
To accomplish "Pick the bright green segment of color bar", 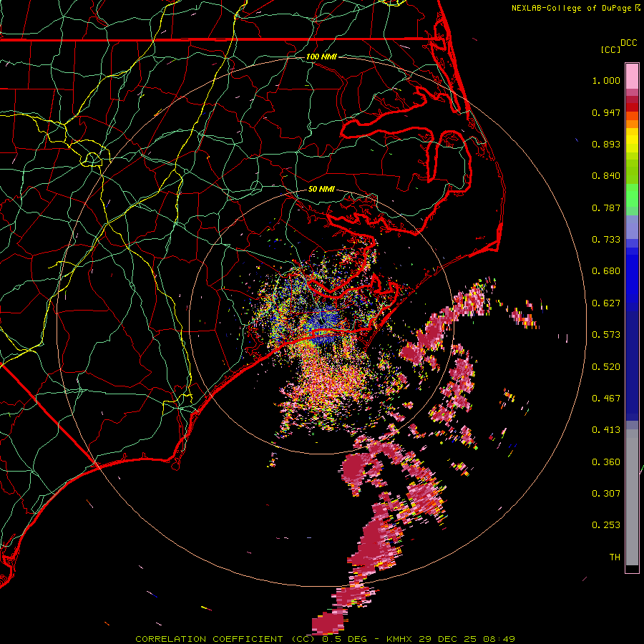I will click(632, 195).
